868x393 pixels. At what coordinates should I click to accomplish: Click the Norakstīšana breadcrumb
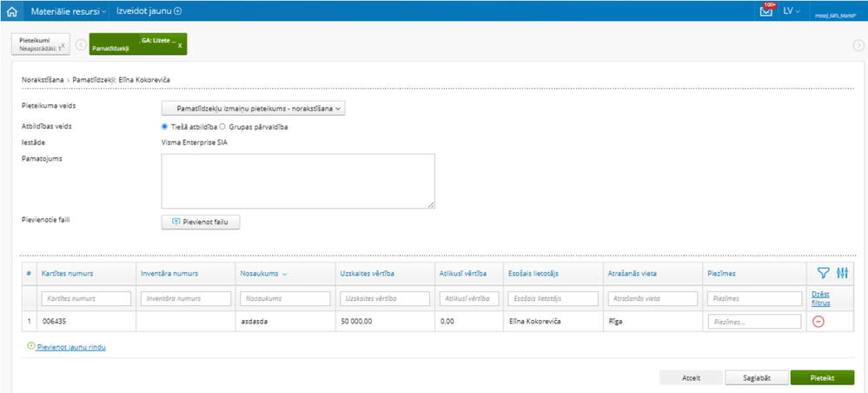[x=43, y=80]
